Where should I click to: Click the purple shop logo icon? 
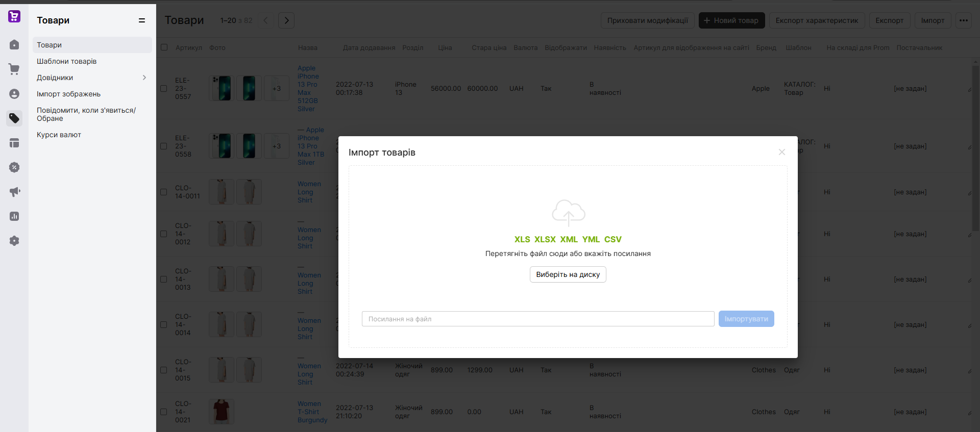coord(14,17)
